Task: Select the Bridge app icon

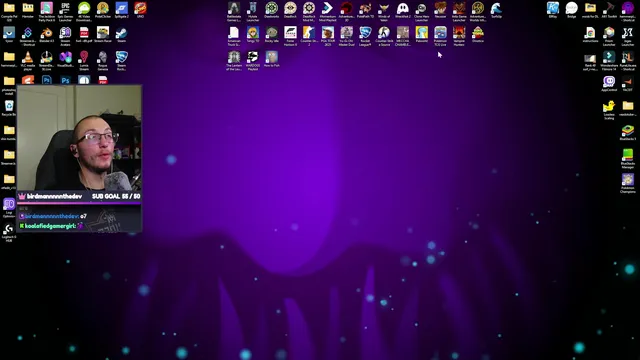Action: tap(571, 8)
